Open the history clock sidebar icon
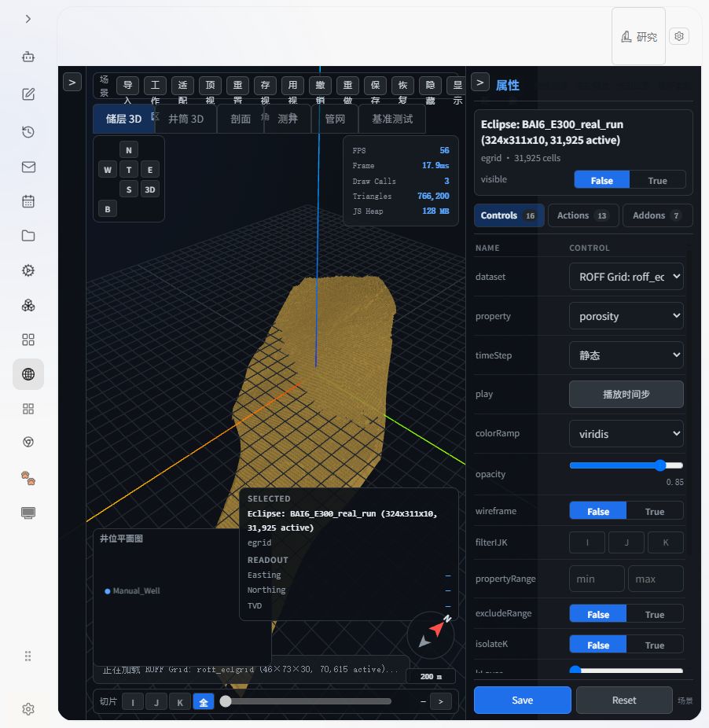709x728 pixels. point(28,132)
